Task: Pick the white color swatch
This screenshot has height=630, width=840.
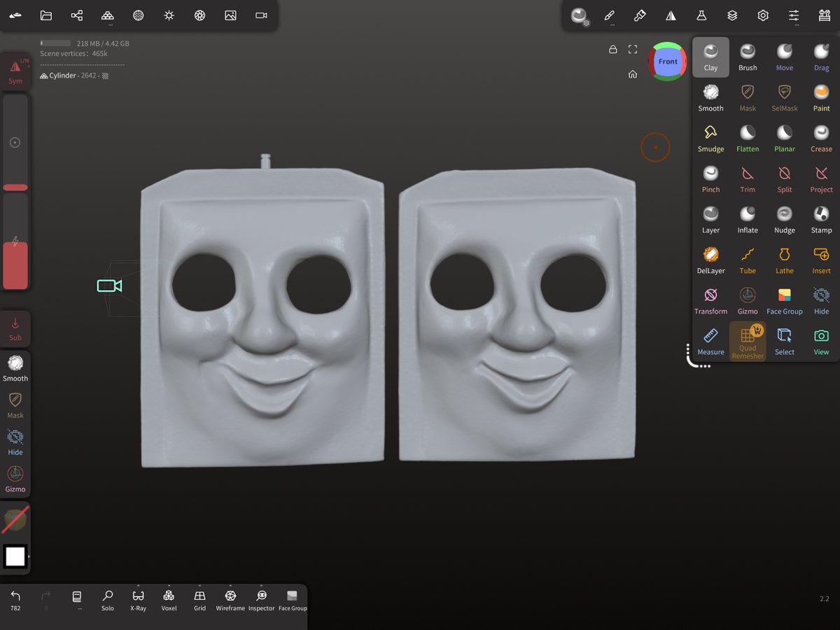Action: pyautogui.click(x=15, y=556)
